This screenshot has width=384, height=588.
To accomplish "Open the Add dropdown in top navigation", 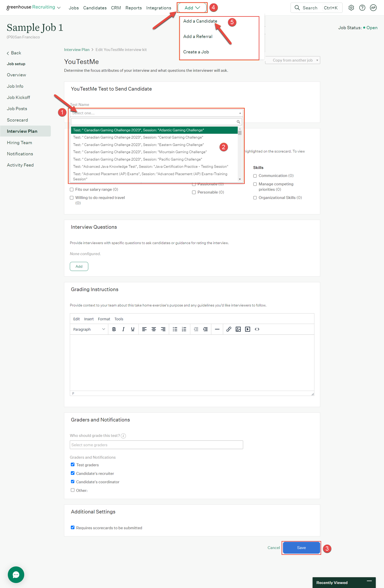I will click(x=192, y=8).
